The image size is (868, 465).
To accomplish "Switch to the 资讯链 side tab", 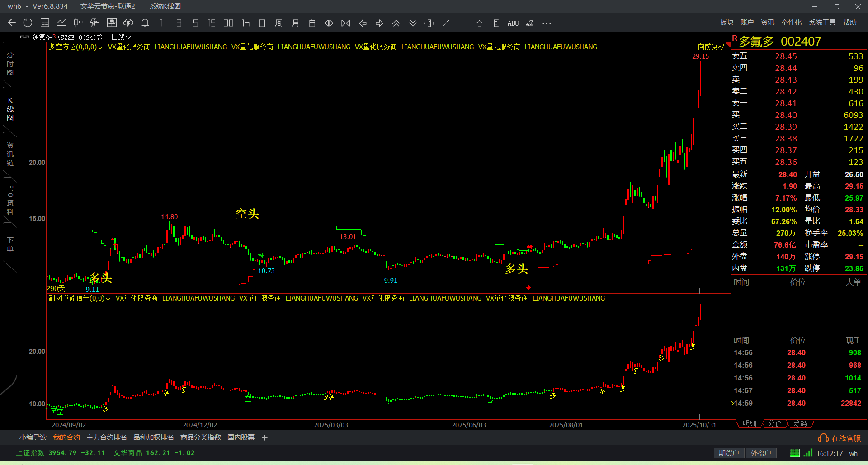I will pos(10,154).
